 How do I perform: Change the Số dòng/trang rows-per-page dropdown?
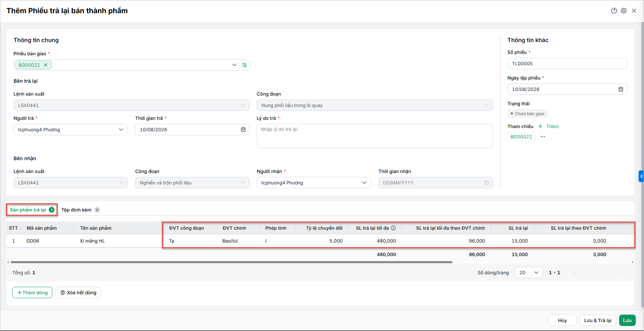529,273
